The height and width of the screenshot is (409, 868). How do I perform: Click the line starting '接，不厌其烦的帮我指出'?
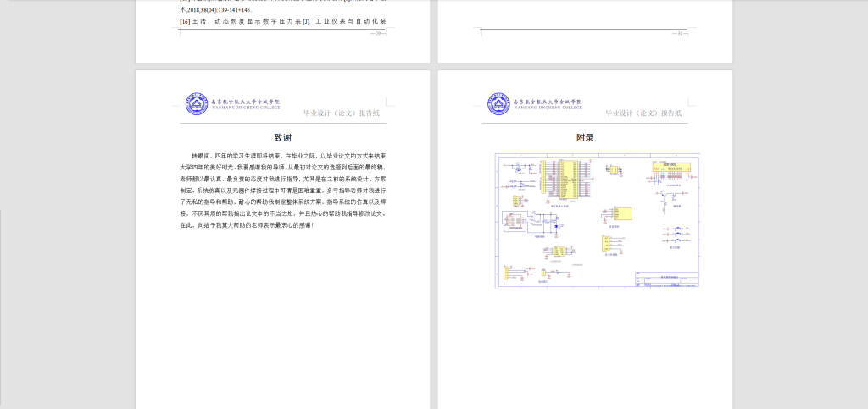coord(283,214)
